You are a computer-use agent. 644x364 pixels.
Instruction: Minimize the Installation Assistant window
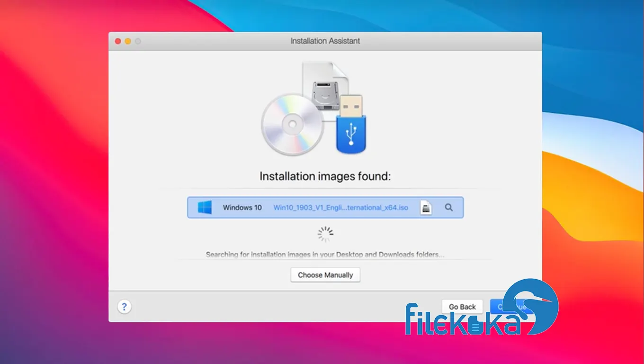click(128, 41)
